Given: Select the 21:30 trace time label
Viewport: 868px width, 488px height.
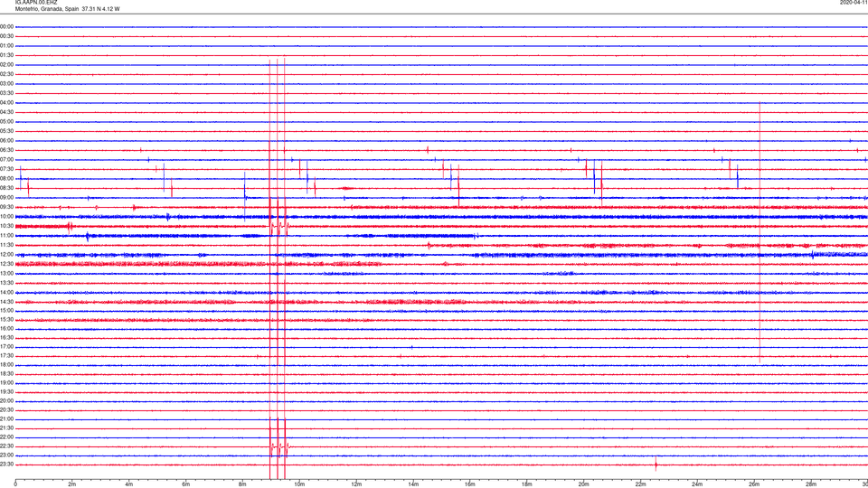Looking at the screenshot, I should (x=6, y=428).
